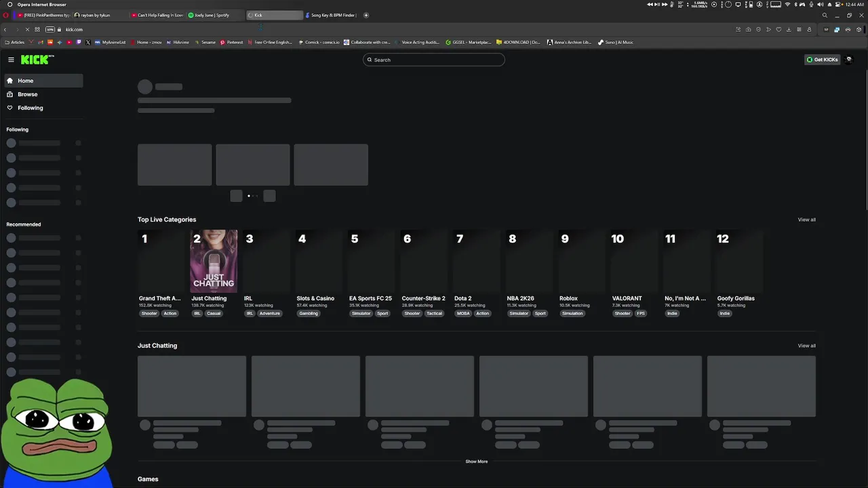Screen dimensions: 868x488
Task: Open the Counter-Strike 2 category
Action: pos(423,298)
